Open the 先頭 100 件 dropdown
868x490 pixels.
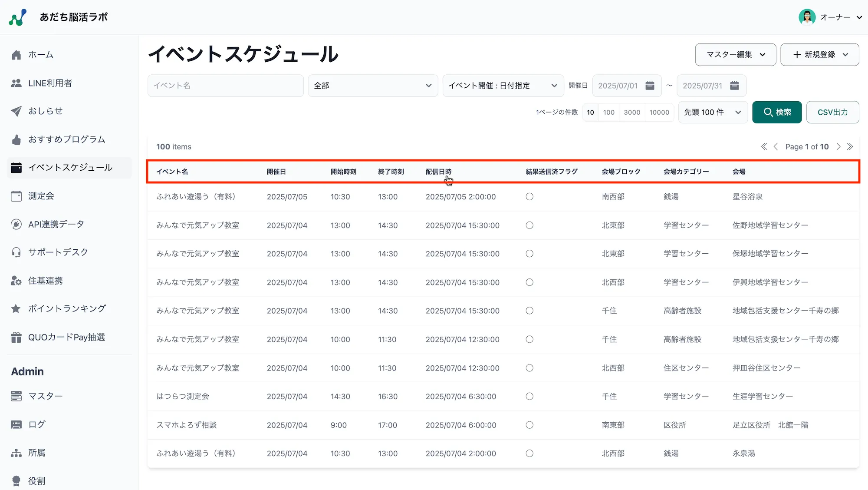pos(713,112)
